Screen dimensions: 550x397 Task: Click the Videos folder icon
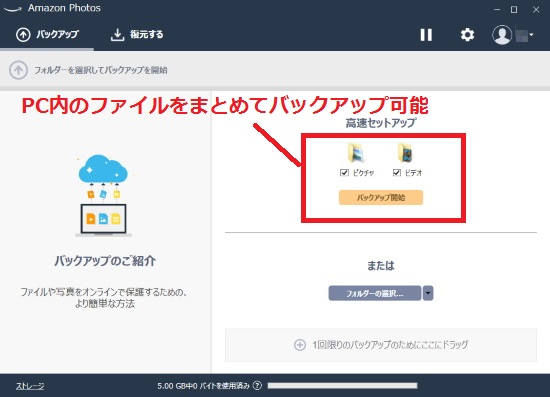pyautogui.click(x=406, y=153)
